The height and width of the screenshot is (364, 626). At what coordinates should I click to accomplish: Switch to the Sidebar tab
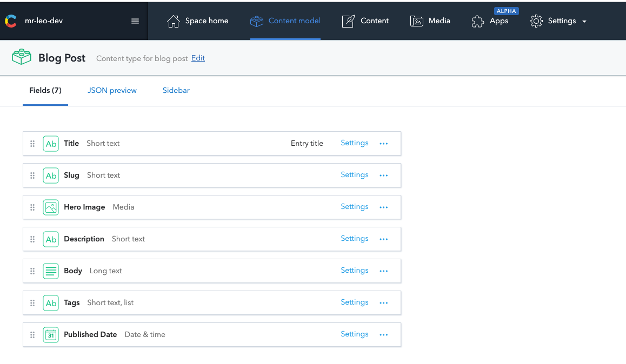[x=176, y=90]
